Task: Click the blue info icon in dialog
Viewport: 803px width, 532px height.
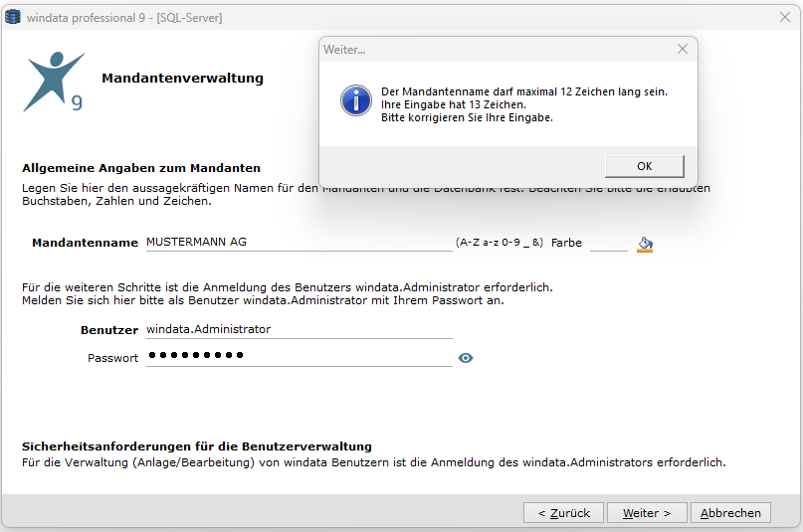Action: click(x=356, y=100)
